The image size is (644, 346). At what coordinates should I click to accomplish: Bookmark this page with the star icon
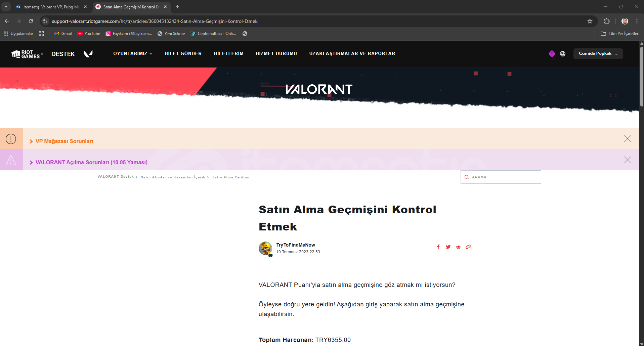click(590, 21)
